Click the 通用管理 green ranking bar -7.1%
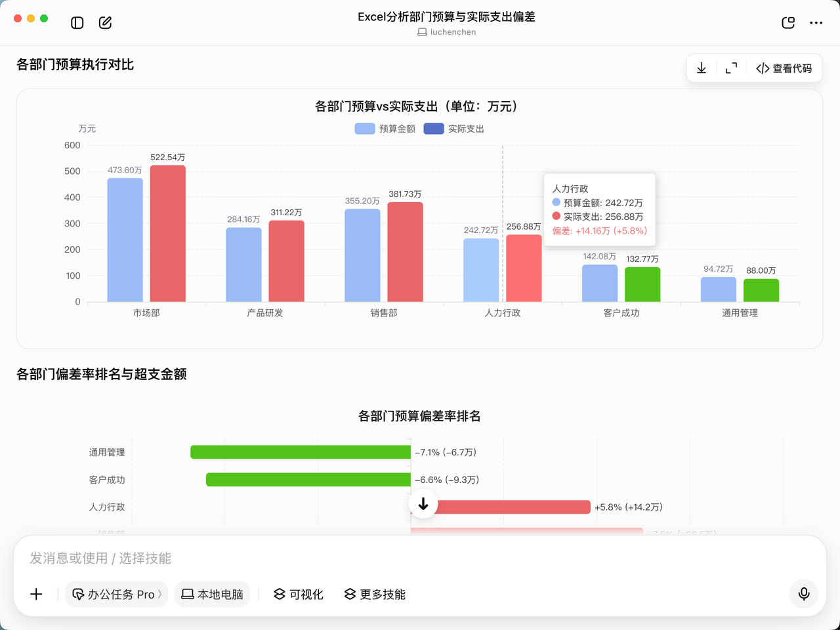The width and height of the screenshot is (840, 630). click(x=301, y=452)
